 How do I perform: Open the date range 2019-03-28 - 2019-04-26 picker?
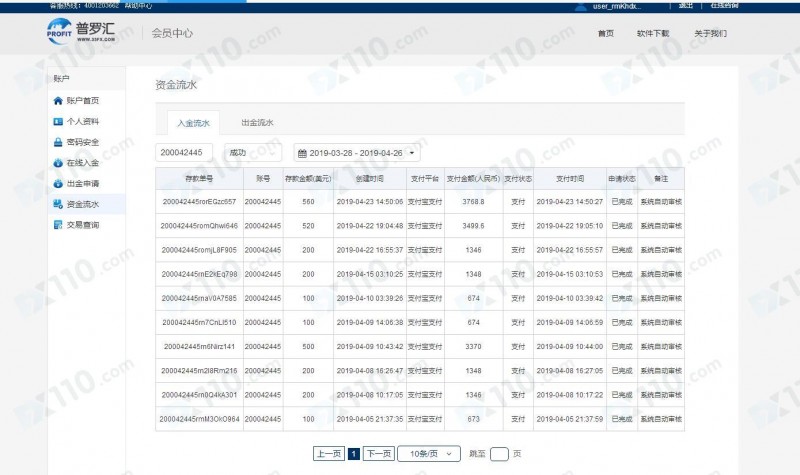pyautogui.click(x=357, y=153)
